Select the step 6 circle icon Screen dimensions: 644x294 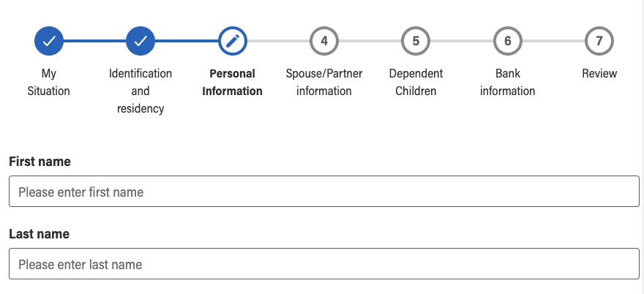click(x=508, y=41)
